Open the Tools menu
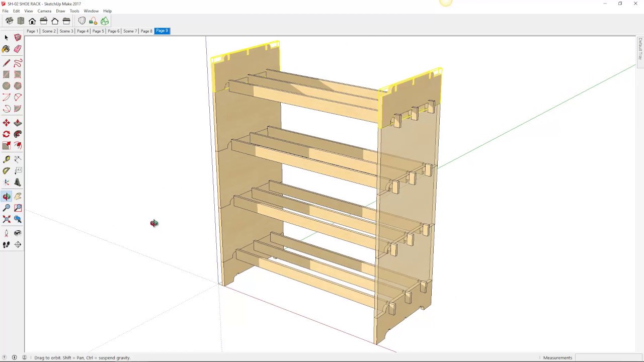The width and height of the screenshot is (644, 362). 74,11
